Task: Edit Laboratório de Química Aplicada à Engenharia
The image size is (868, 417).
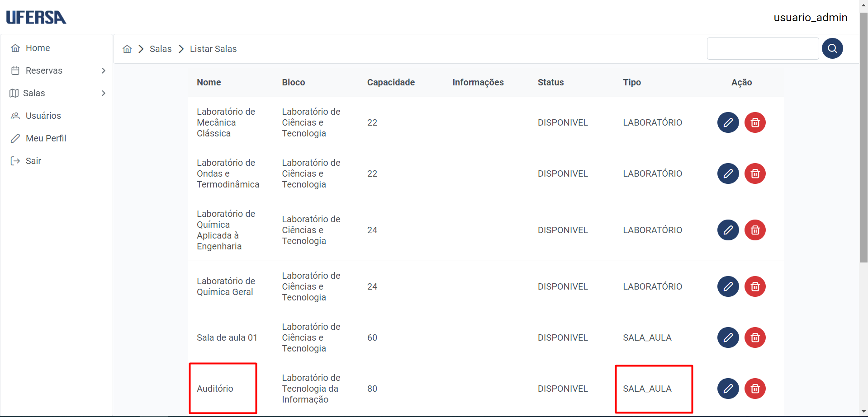Action: click(x=728, y=230)
